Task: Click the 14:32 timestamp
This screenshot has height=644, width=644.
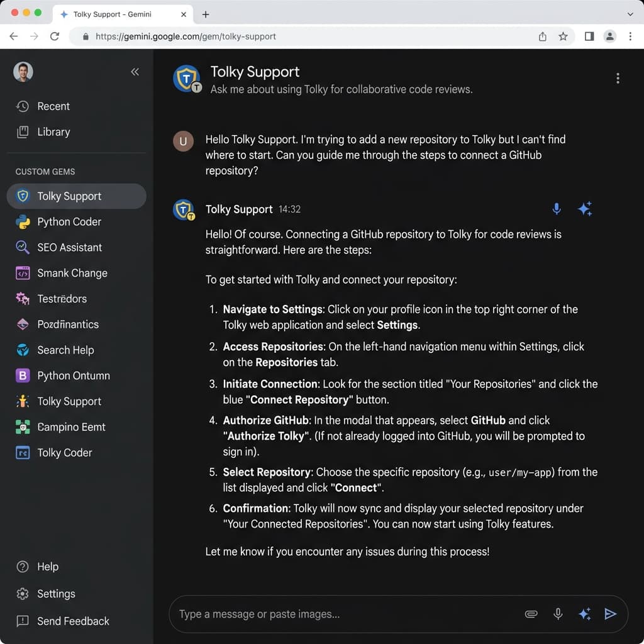Action: (289, 209)
